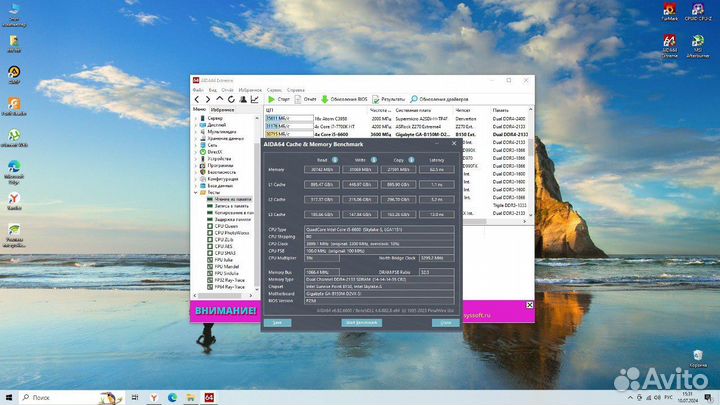The width and height of the screenshot is (720, 405).
Task: Click the up-level arrow in AIDA64 toolbar
Action: point(219,99)
